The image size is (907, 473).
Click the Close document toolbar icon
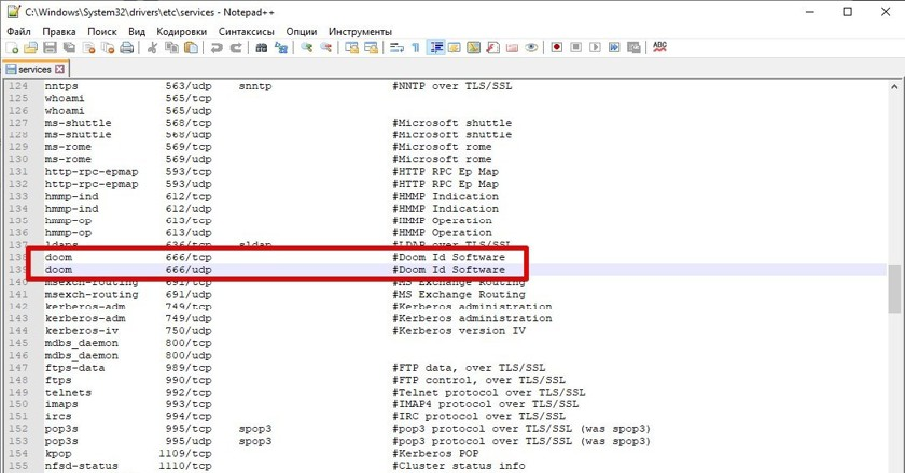[x=89, y=48]
